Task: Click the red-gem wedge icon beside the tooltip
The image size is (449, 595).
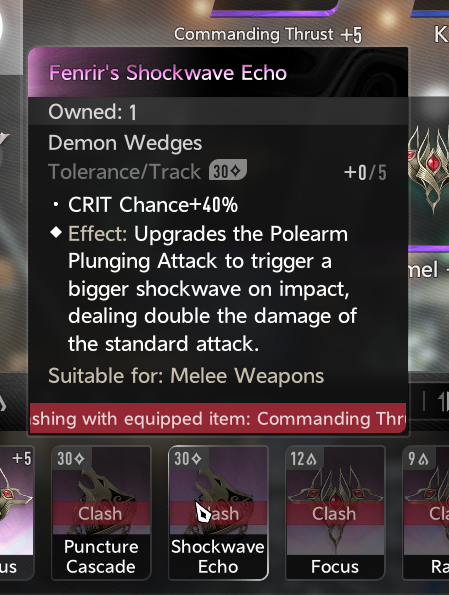Action: coord(431,167)
